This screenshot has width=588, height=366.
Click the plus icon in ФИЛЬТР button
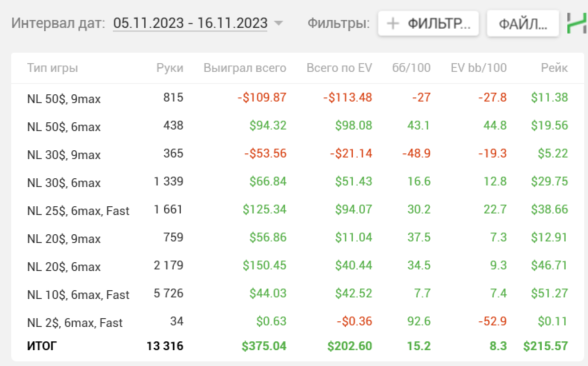(393, 24)
